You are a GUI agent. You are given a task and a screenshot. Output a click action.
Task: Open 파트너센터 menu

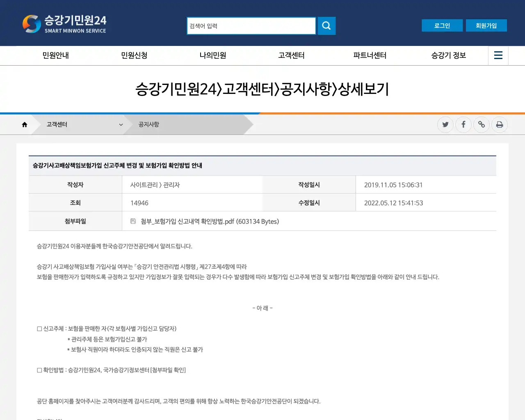pyautogui.click(x=370, y=55)
